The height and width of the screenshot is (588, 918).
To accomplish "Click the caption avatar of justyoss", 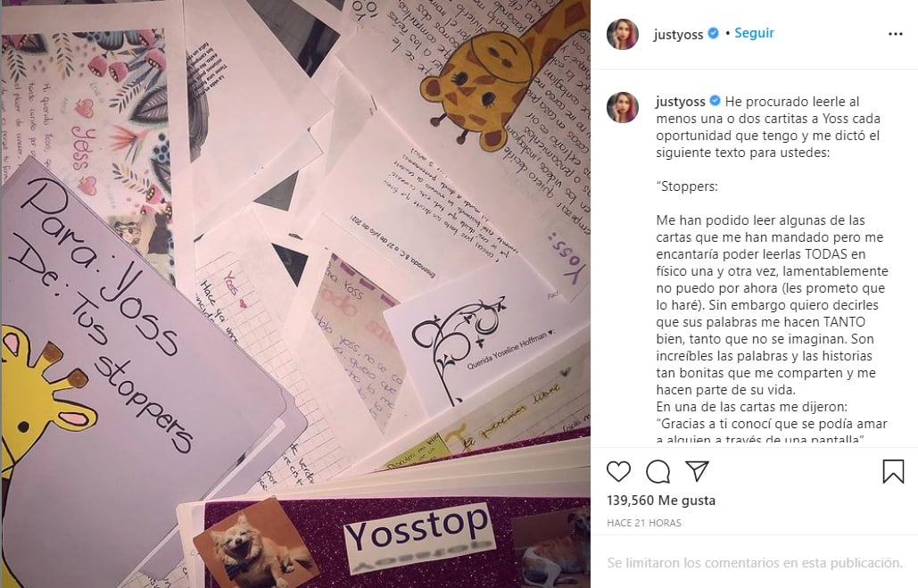I will pos(623,107).
